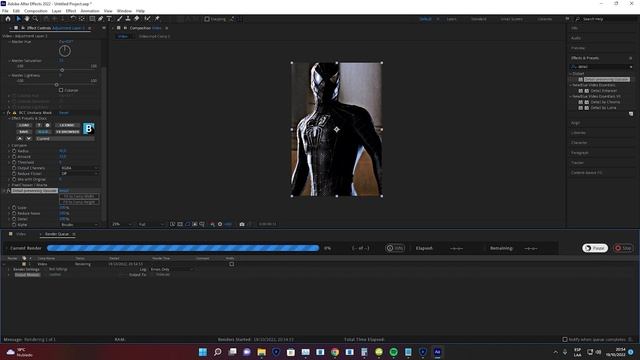This screenshot has width=640, height=360.
Task: Select the Rotation tool
Action: [73, 19]
